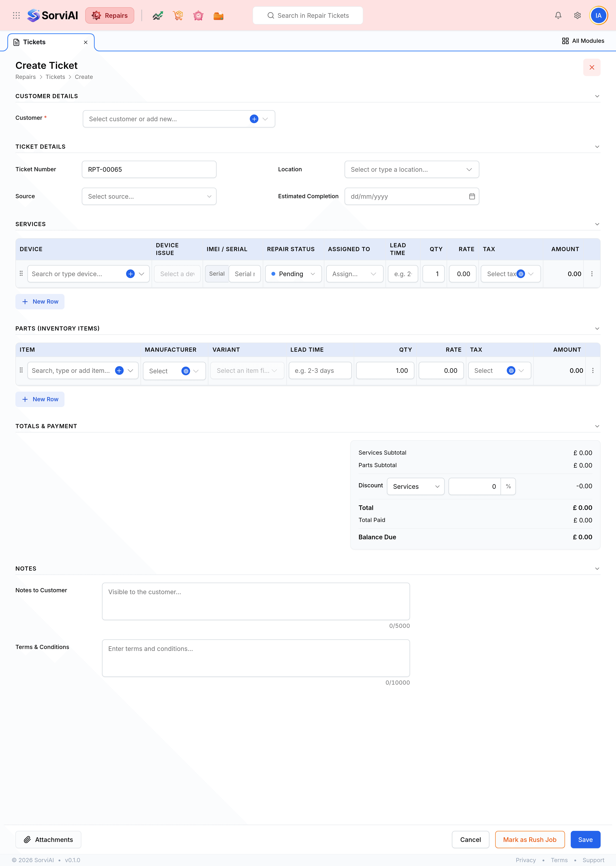This screenshot has width=616, height=866.
Task: Open the parts row three-dot menu
Action: 593,370
